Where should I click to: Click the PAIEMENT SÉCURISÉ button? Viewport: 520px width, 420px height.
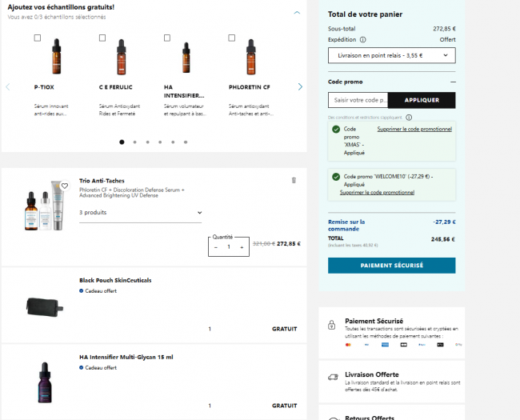(391, 265)
